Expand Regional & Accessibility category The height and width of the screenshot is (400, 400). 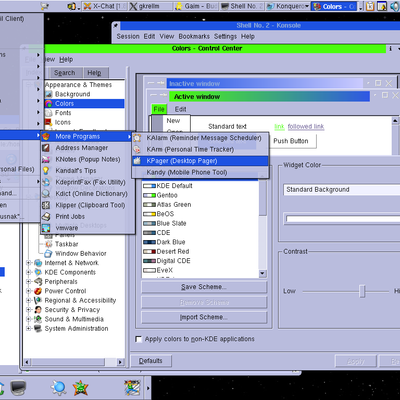(x=29, y=301)
